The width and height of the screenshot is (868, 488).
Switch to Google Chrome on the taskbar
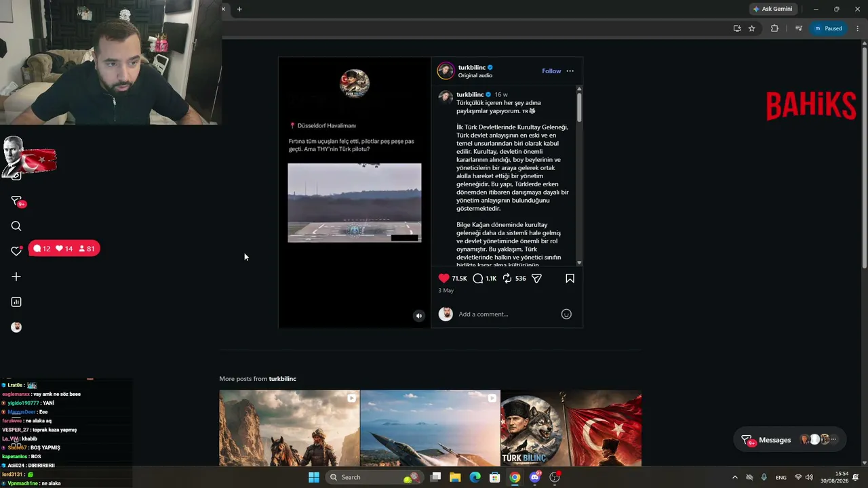(515, 477)
